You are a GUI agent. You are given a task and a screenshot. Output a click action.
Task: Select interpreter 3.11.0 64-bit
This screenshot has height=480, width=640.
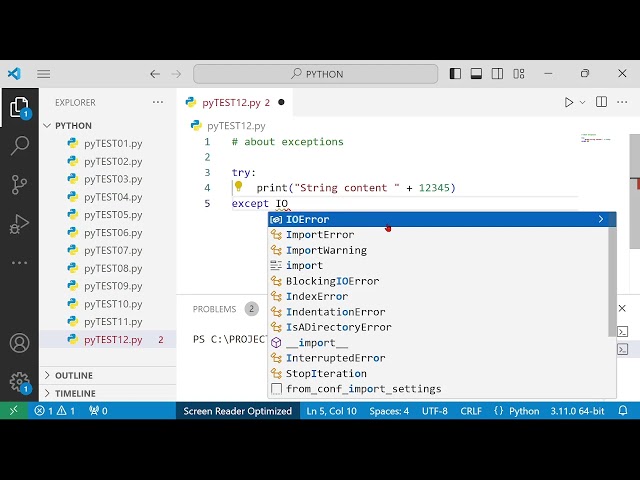click(577, 411)
